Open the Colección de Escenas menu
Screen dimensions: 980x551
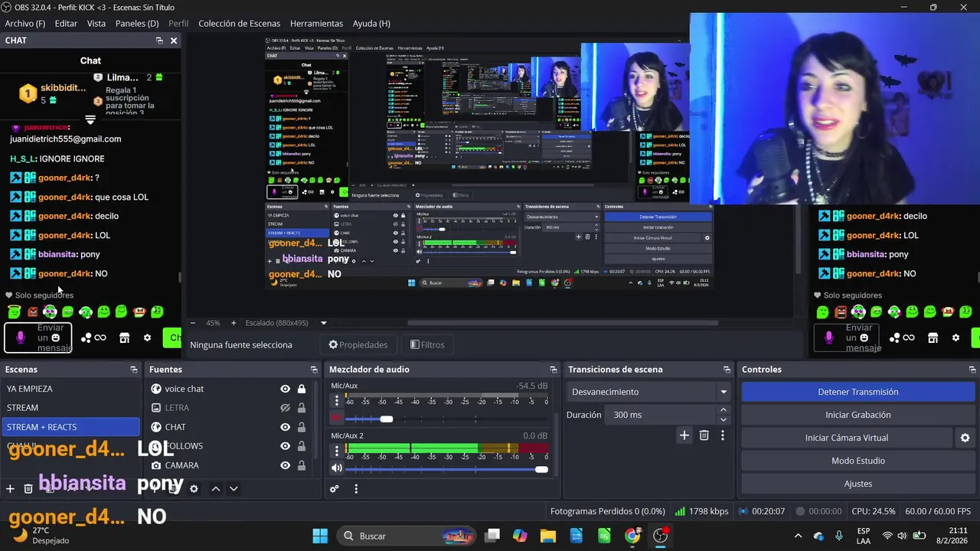point(240,24)
